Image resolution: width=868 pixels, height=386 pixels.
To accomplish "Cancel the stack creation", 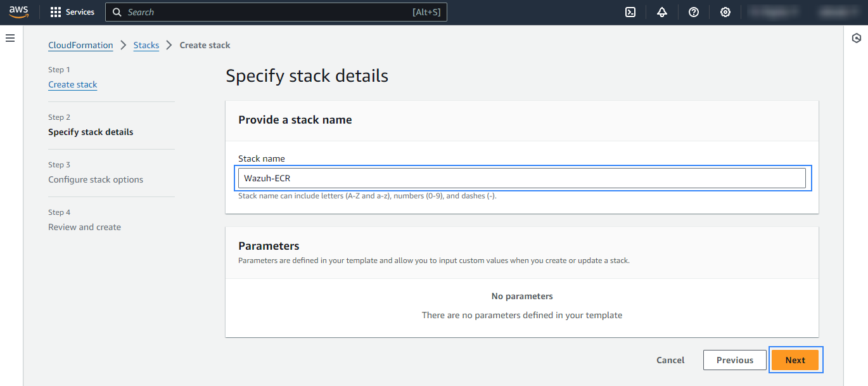I will tap(670, 360).
